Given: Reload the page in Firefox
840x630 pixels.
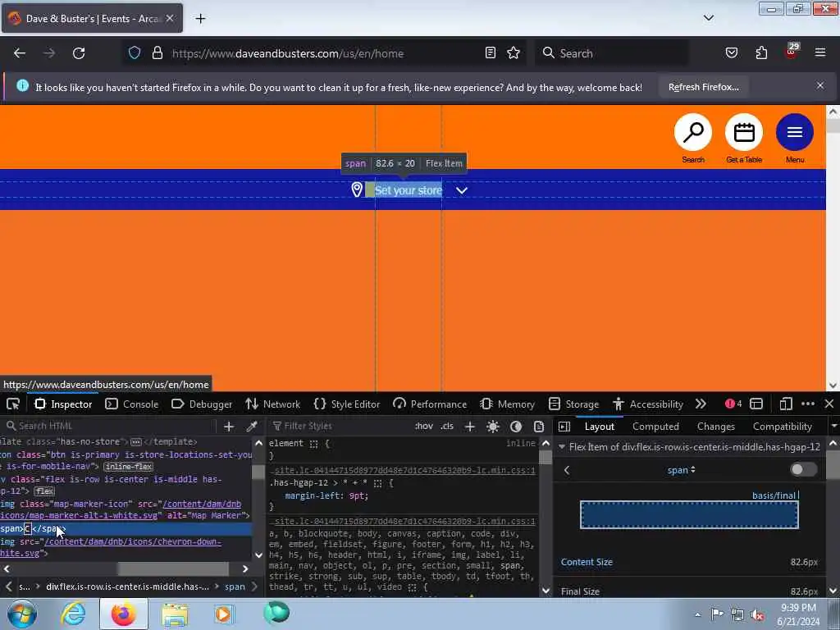Looking at the screenshot, I should (79, 53).
